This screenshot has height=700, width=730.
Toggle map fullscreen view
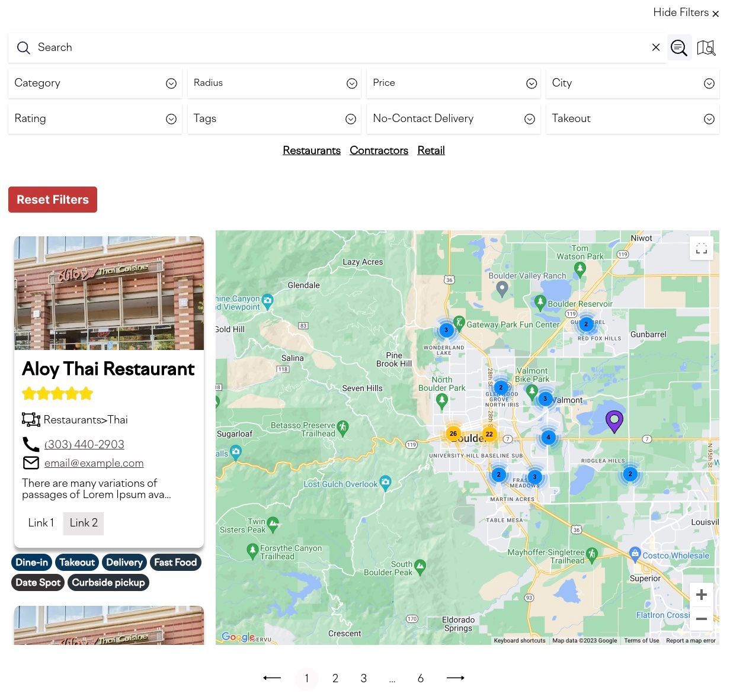(x=702, y=249)
